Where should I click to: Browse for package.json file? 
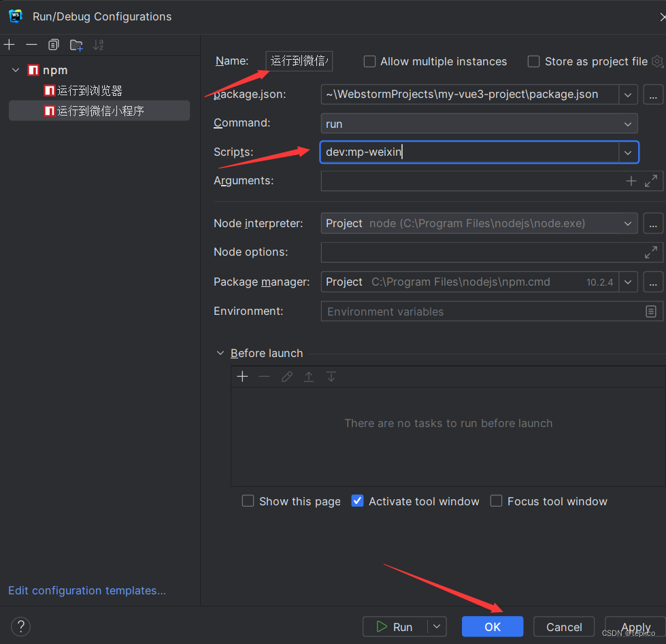click(x=653, y=95)
